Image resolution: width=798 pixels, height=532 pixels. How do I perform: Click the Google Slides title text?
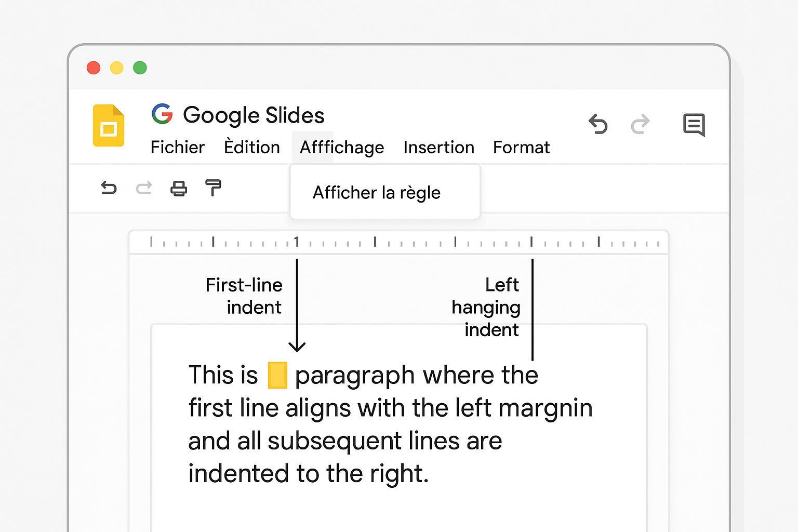[x=254, y=115]
